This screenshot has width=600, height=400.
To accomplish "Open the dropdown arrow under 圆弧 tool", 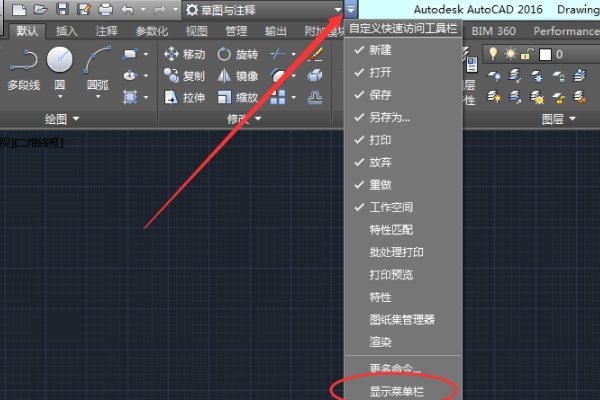I will tap(98, 97).
